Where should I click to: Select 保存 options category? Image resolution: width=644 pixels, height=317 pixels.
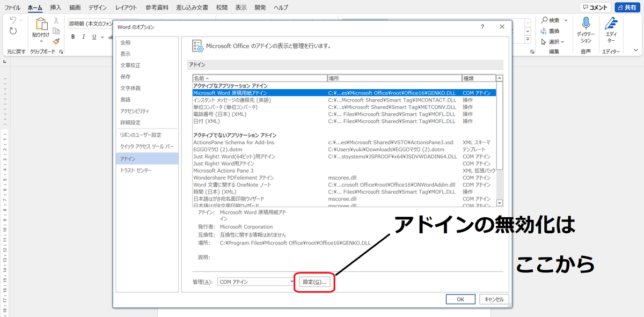147,77
